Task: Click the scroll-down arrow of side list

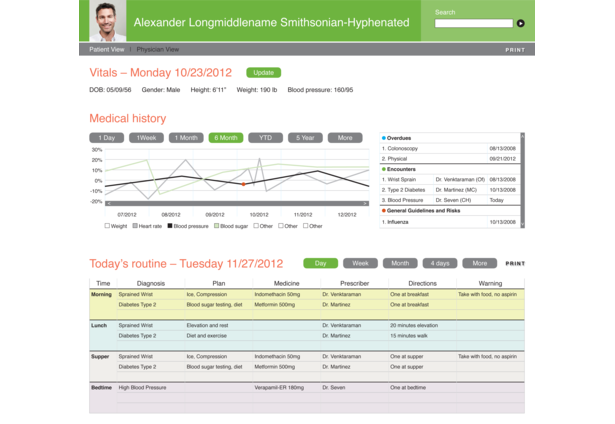Action: click(522, 225)
